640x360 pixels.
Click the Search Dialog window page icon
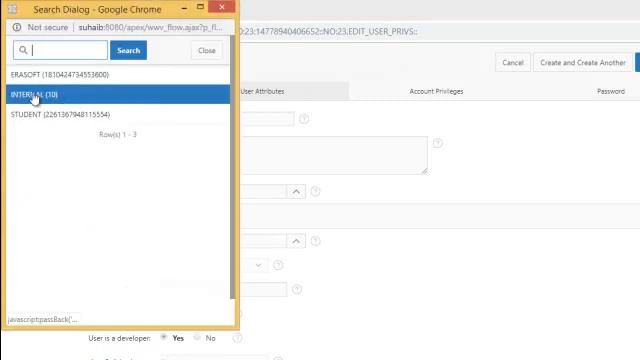(12, 9)
